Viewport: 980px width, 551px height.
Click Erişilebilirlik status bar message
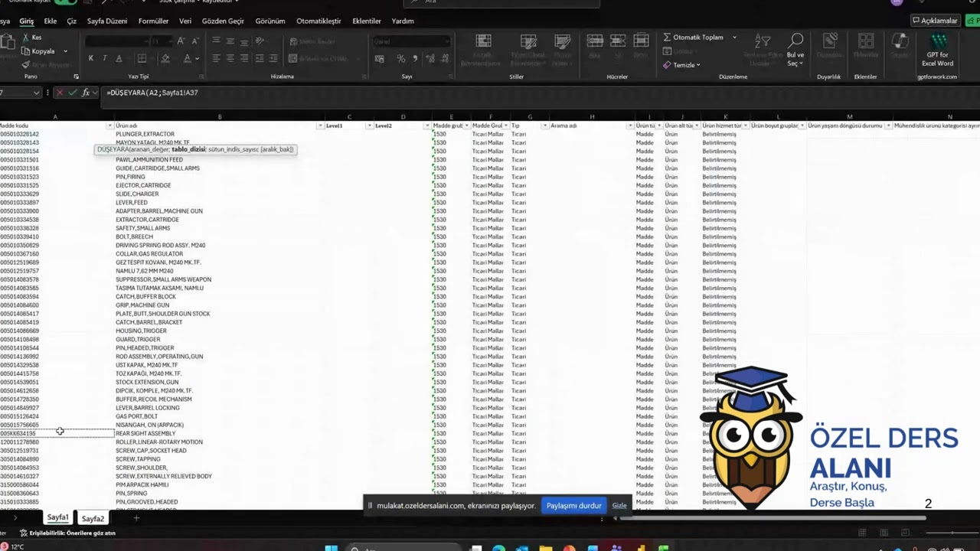coord(67,533)
